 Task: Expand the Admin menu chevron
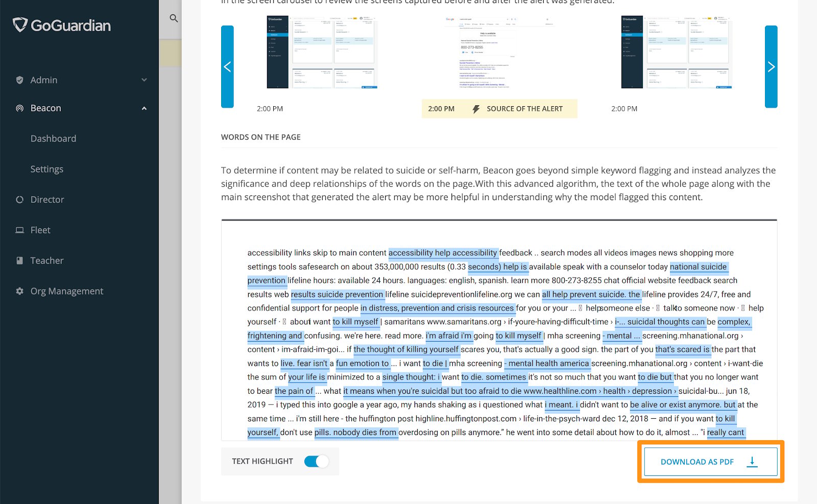click(x=144, y=80)
